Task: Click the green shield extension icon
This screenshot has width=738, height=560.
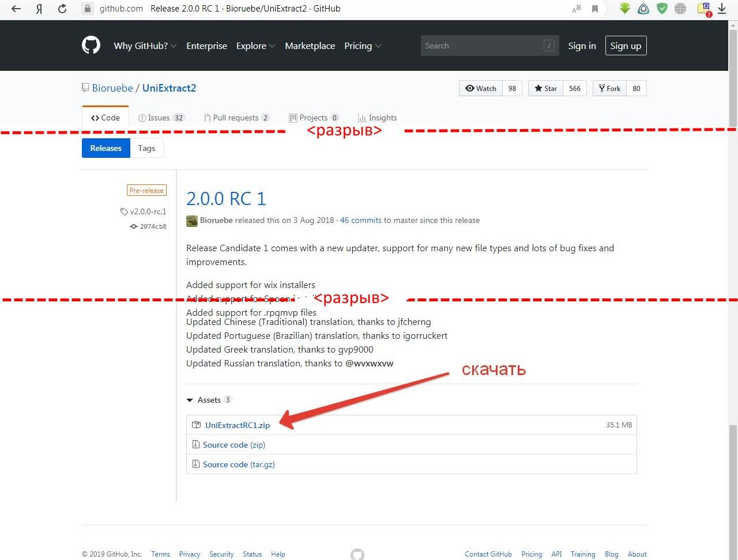Action: (x=662, y=9)
